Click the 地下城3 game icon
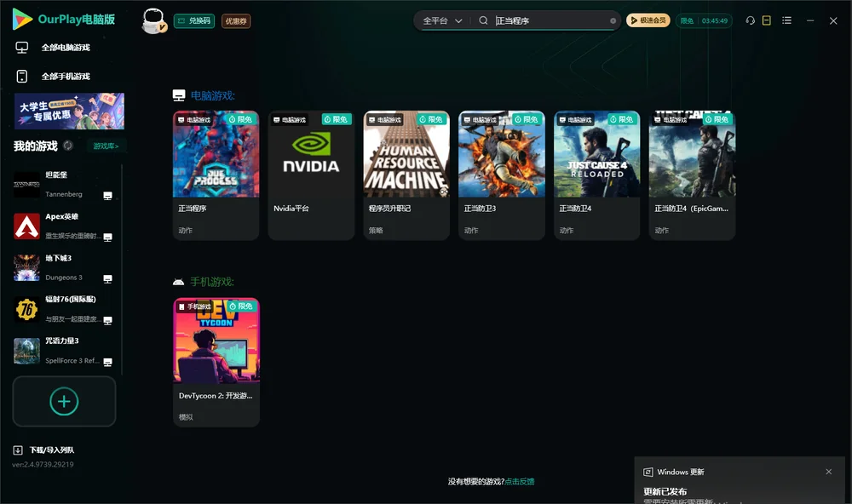 [26, 267]
